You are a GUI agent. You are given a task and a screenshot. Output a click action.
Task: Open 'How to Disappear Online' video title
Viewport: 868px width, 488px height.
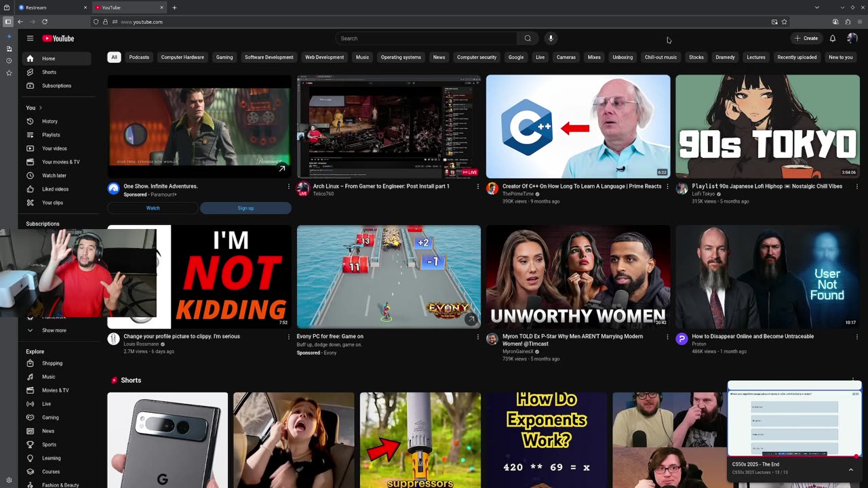[x=753, y=336]
